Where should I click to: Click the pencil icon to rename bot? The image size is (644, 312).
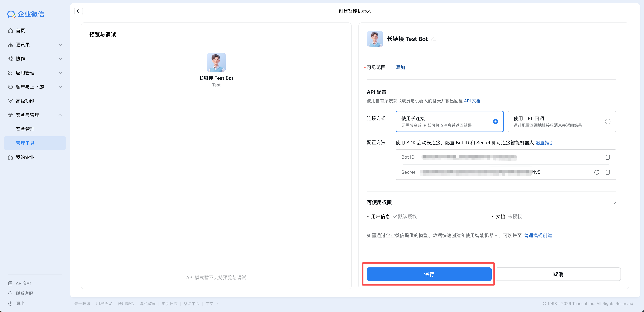tap(433, 39)
